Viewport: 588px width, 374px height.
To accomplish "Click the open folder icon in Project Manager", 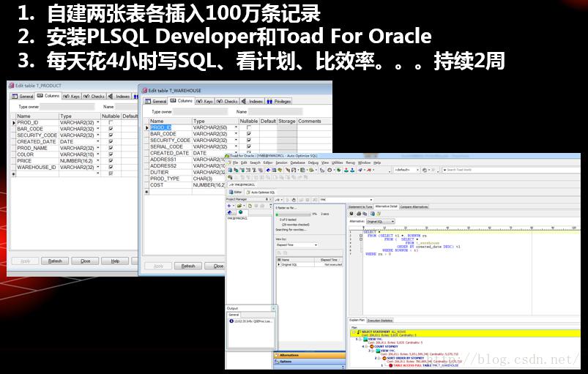I will 239,206.
